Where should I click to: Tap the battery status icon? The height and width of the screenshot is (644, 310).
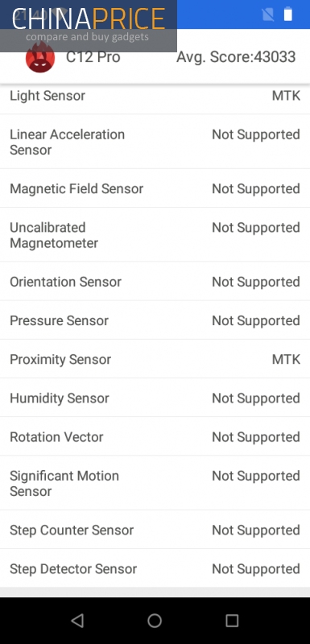tap(288, 14)
